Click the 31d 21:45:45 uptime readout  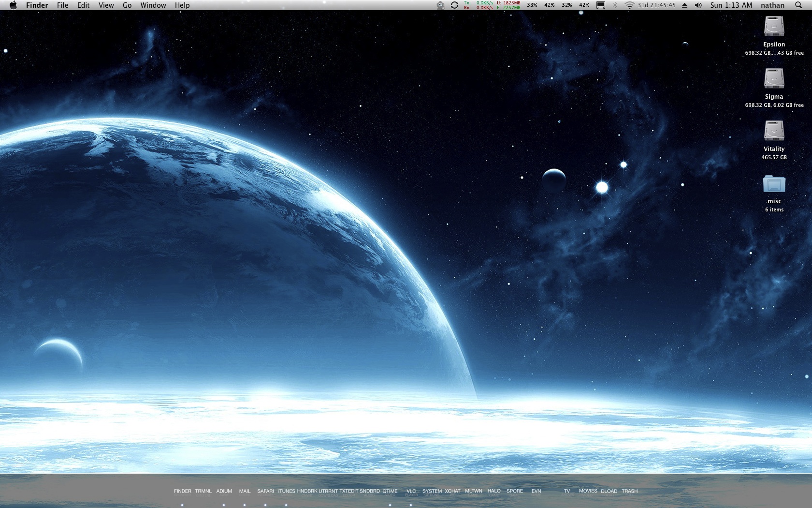point(656,5)
